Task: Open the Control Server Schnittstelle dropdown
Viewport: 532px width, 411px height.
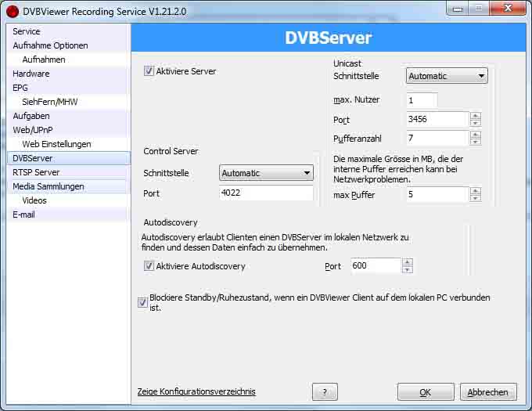Action: point(266,173)
